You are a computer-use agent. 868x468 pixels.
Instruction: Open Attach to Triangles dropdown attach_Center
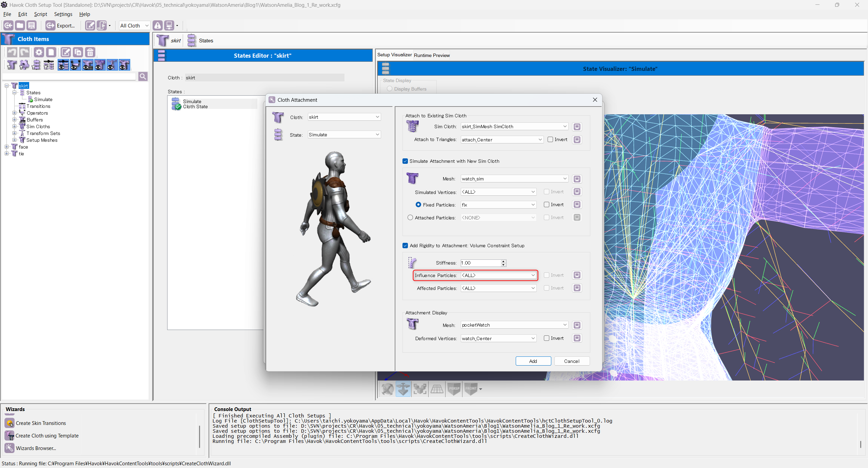(x=502, y=140)
